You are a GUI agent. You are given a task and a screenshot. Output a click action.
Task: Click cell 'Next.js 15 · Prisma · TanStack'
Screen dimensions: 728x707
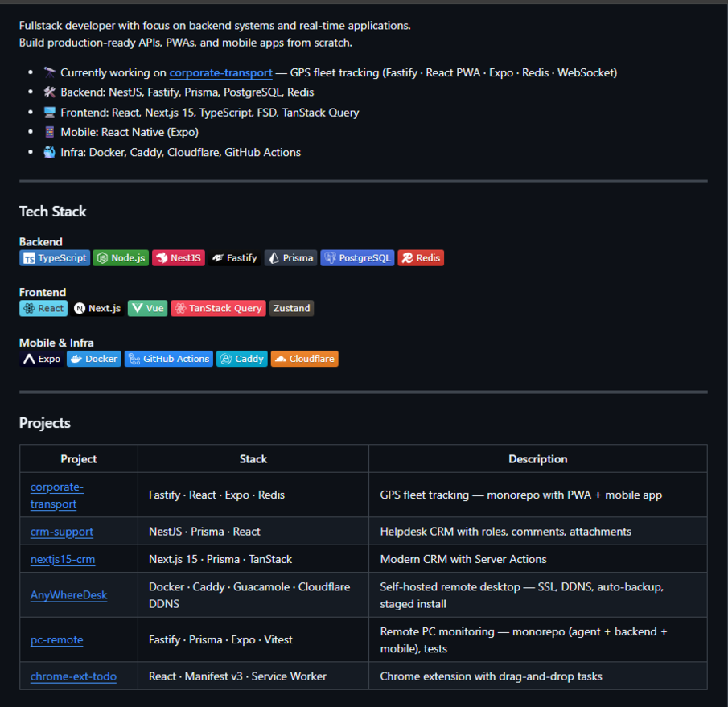[x=253, y=559]
